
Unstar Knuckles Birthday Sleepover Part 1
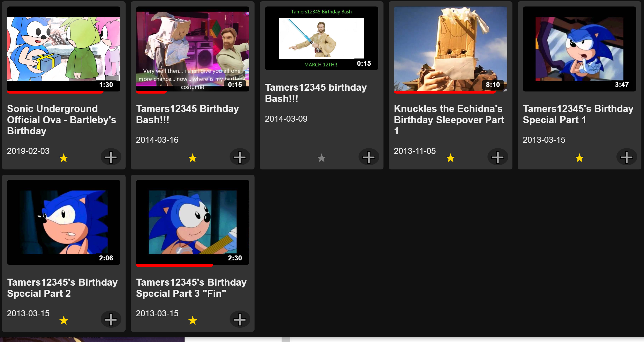[x=451, y=158]
